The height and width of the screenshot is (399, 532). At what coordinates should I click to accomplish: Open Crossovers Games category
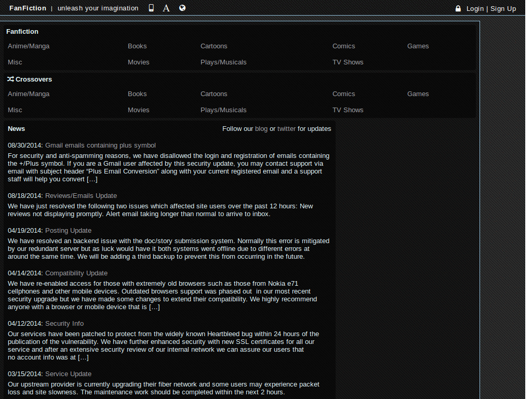(418, 94)
